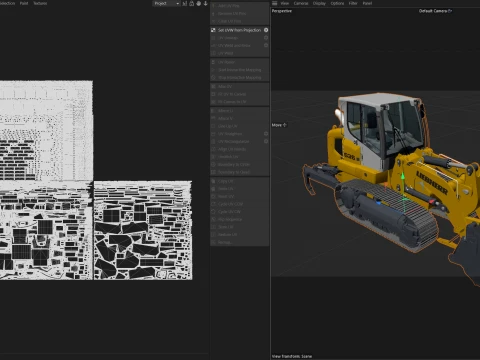480x360 pixels.
Task: Open the viewport Display menu
Action: pos(319,3)
